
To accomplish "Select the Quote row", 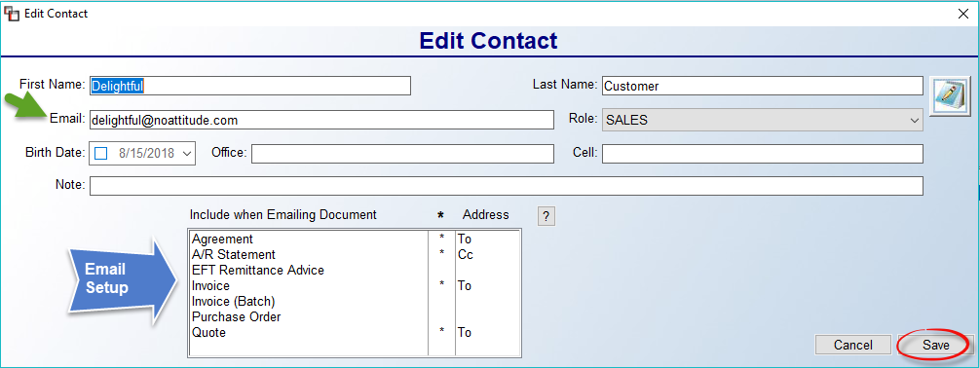I will (355, 333).
